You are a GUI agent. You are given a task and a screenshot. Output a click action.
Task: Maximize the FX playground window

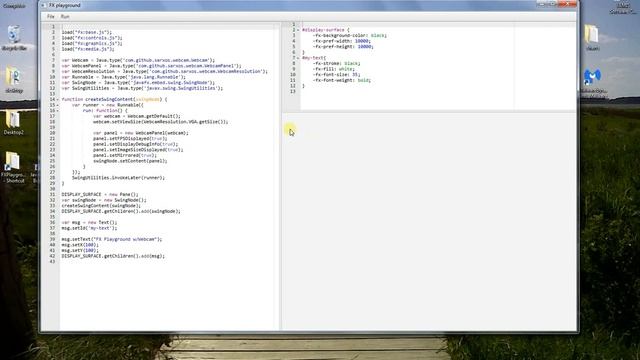(552, 4)
